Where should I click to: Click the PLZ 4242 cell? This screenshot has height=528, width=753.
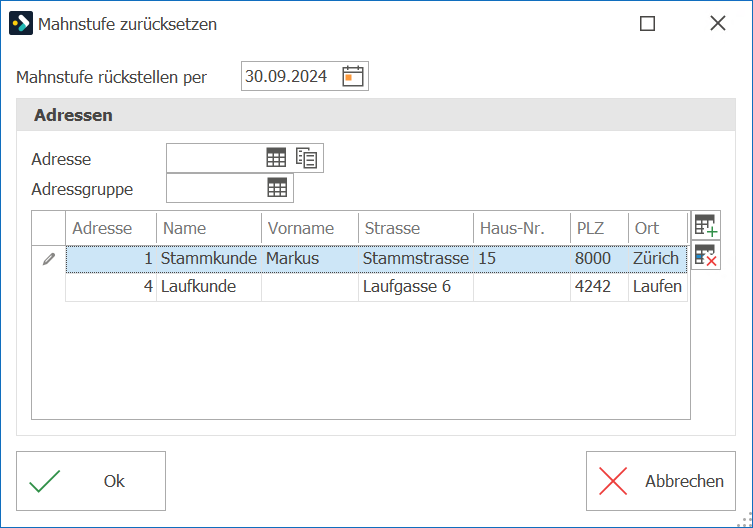599,287
